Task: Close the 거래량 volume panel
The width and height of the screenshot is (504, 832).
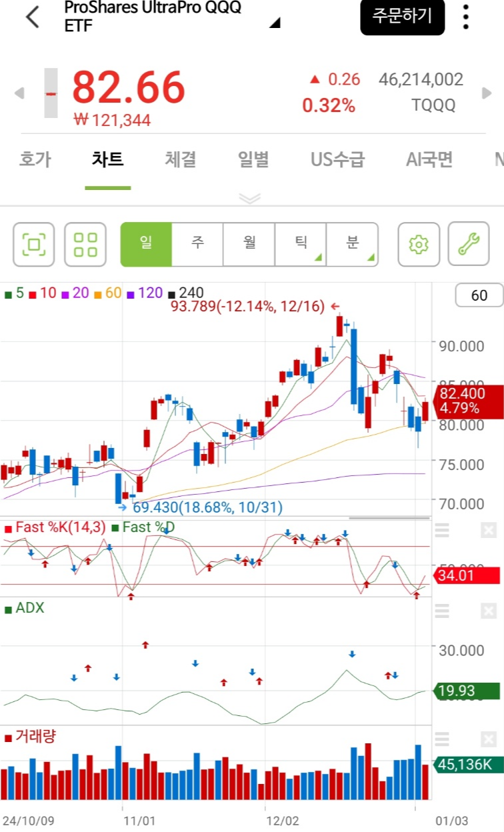Action: (489, 739)
